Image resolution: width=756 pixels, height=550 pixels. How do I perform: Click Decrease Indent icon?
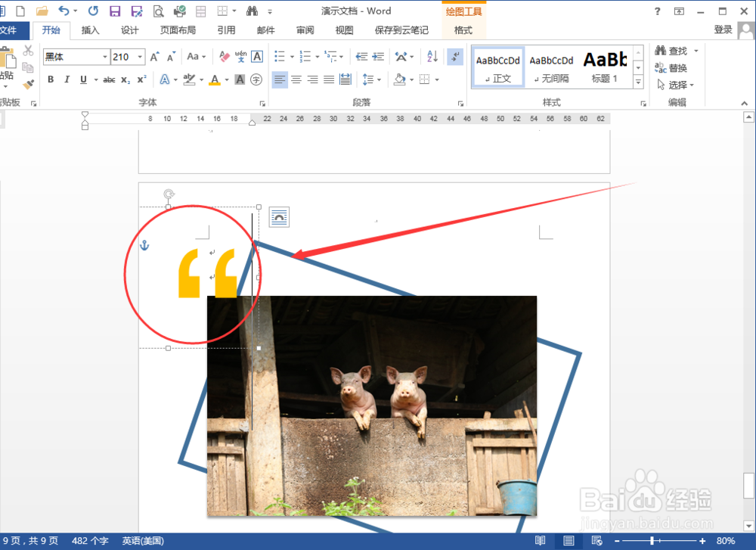361,57
